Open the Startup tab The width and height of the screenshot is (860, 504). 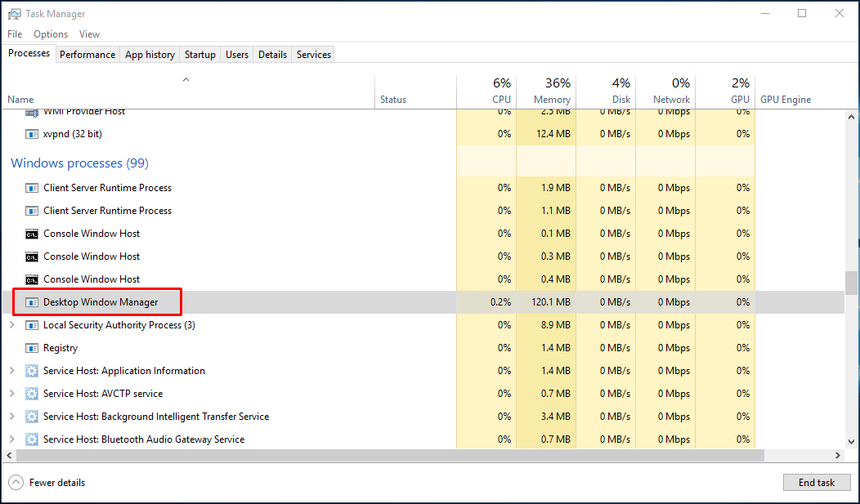[199, 55]
